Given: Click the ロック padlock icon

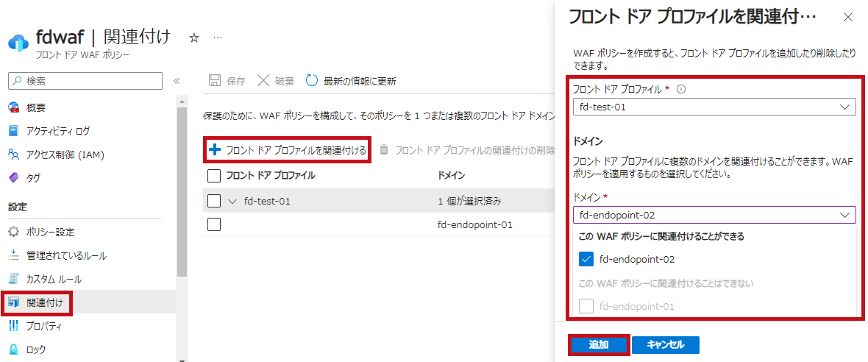Looking at the screenshot, I should click(x=14, y=349).
